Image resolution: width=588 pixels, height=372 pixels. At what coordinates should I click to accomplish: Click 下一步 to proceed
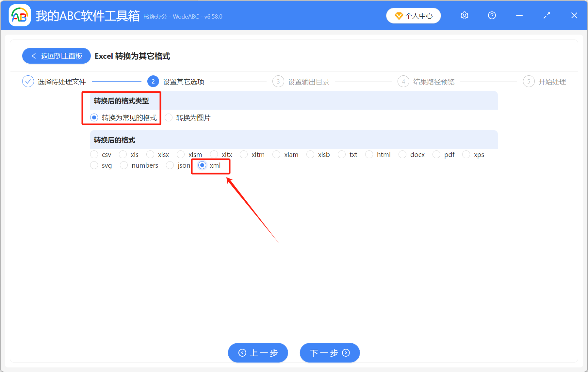tap(329, 353)
